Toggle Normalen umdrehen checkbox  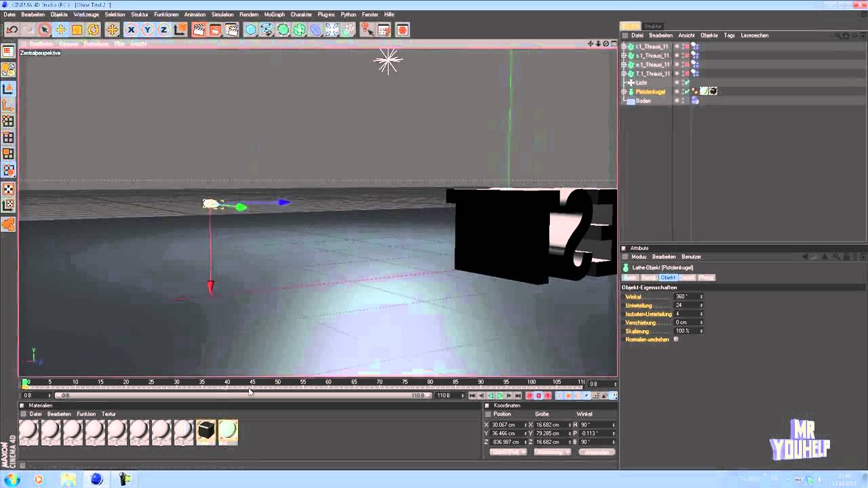tap(676, 340)
